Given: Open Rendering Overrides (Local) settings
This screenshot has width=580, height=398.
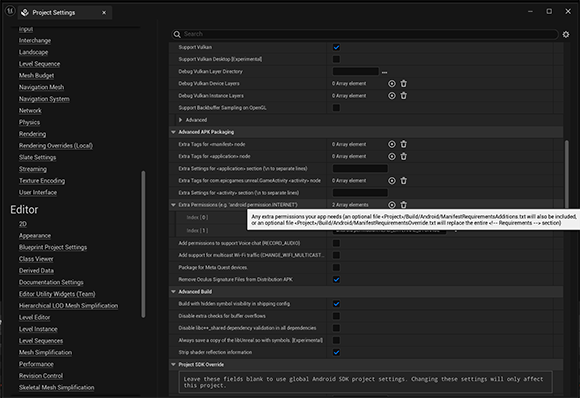Looking at the screenshot, I should (56, 146).
